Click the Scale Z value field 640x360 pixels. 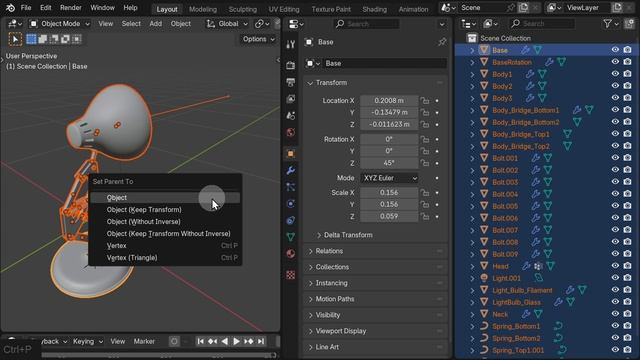389,216
